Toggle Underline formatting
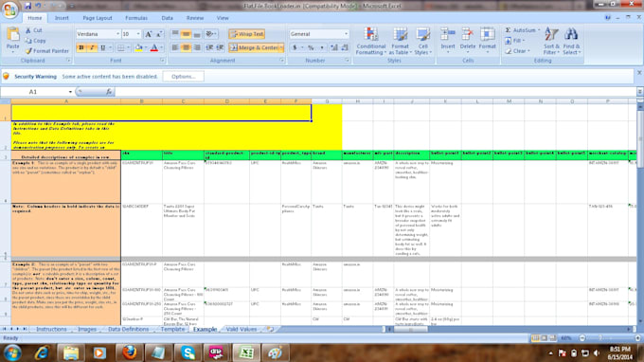This screenshot has height=362, width=644. 102,47
